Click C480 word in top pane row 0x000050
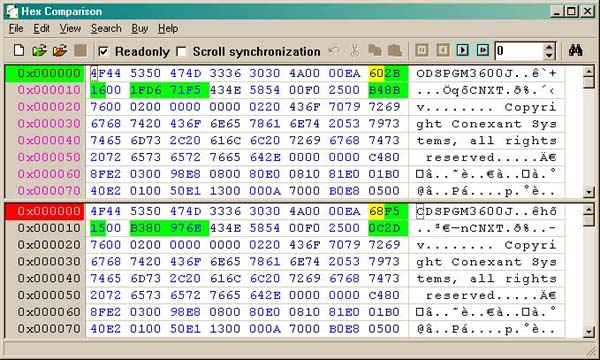Viewport: 600px width, 360px height. pyautogui.click(x=384, y=157)
